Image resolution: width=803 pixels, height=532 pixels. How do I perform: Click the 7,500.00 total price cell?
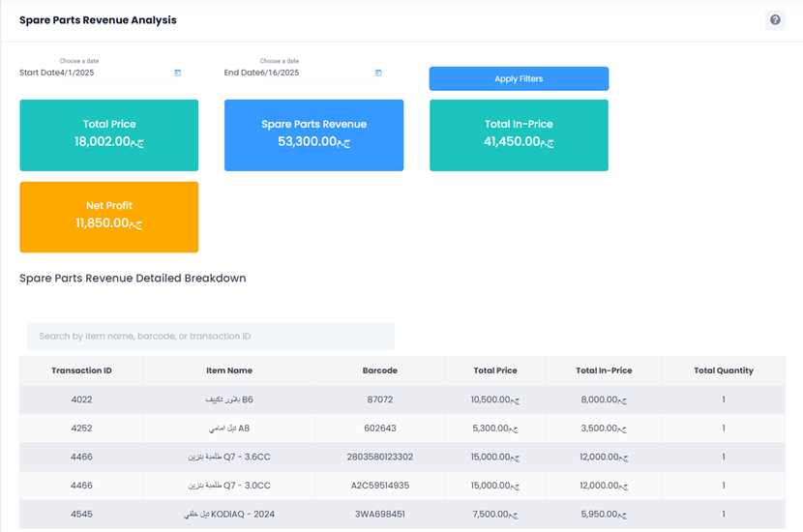point(495,514)
